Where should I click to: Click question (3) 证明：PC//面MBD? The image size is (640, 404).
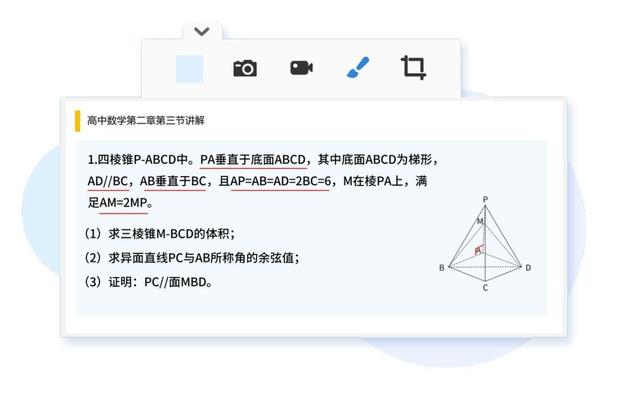click(x=148, y=282)
